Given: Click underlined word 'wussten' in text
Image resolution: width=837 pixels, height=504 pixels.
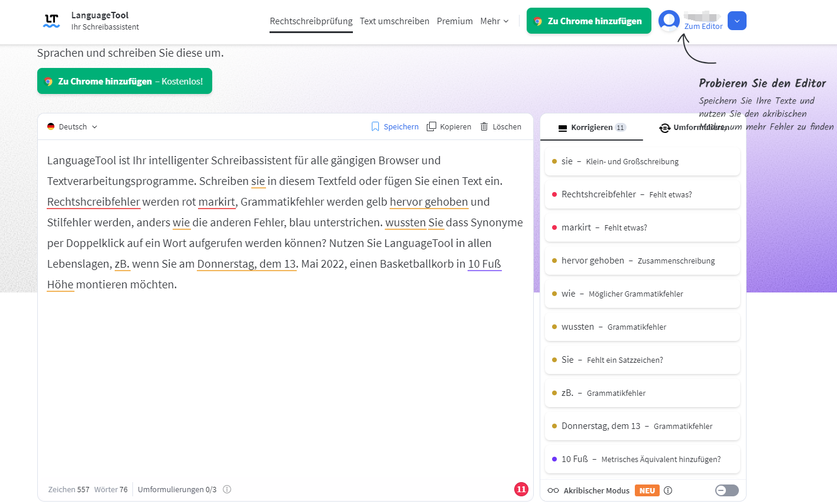Looking at the screenshot, I should (x=405, y=223).
